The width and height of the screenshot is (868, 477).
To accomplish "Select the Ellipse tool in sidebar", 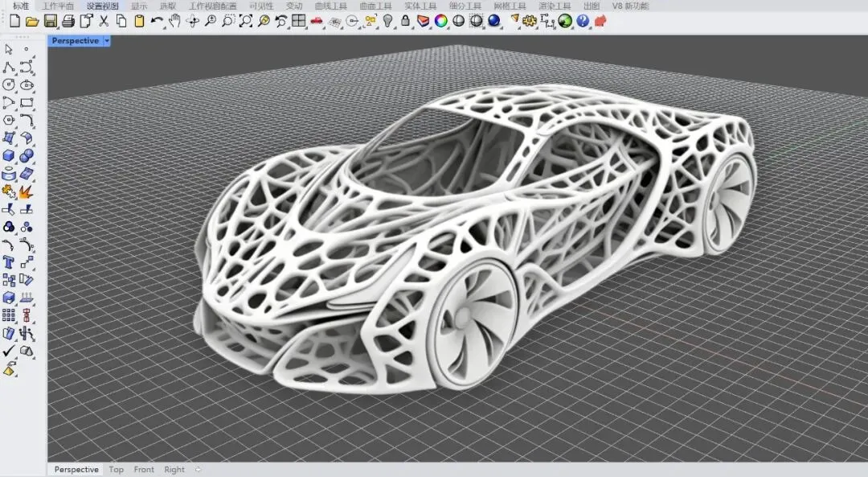I will pos(27,84).
